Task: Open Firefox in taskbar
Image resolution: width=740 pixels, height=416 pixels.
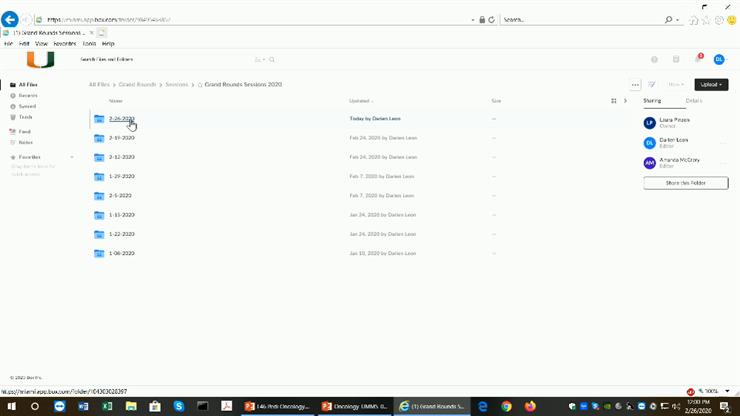Action: point(530,407)
